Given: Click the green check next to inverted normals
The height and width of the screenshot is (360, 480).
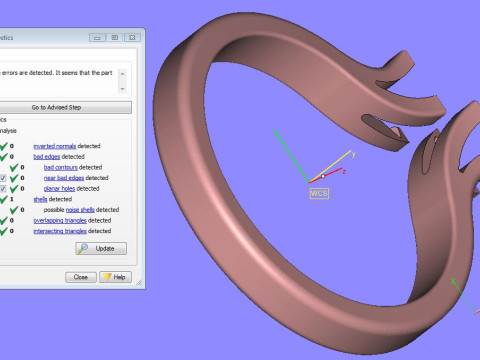Looking at the screenshot, I should 4,146.
